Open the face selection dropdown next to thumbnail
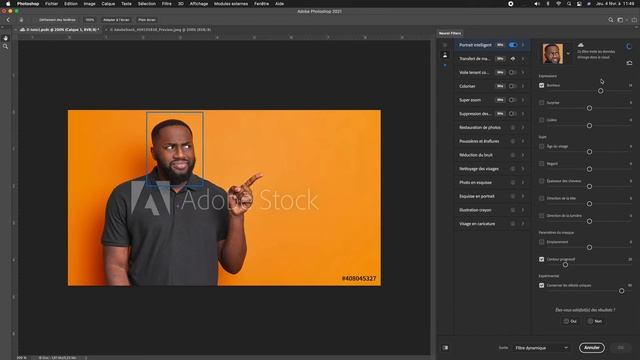The height and width of the screenshot is (360, 640). click(x=568, y=53)
